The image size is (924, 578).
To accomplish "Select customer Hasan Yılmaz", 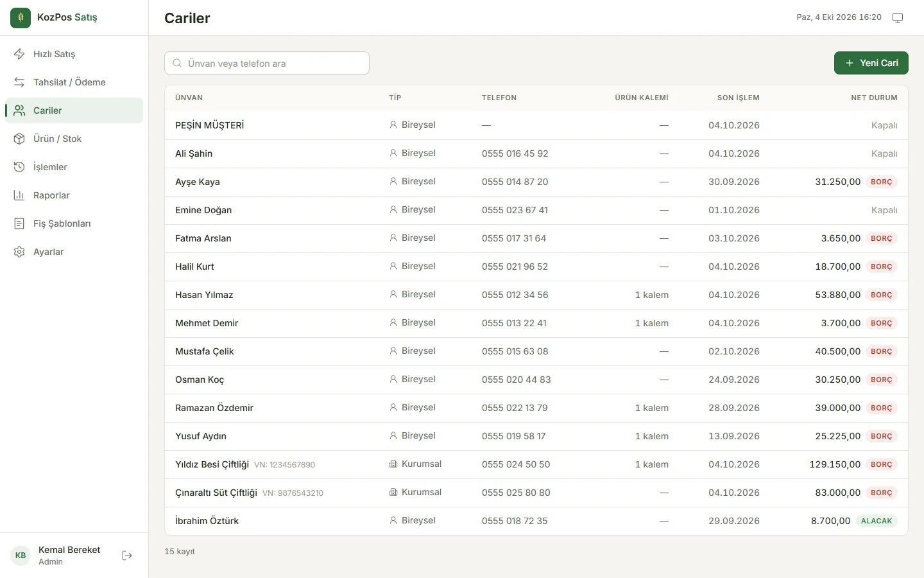I will coord(536,295).
